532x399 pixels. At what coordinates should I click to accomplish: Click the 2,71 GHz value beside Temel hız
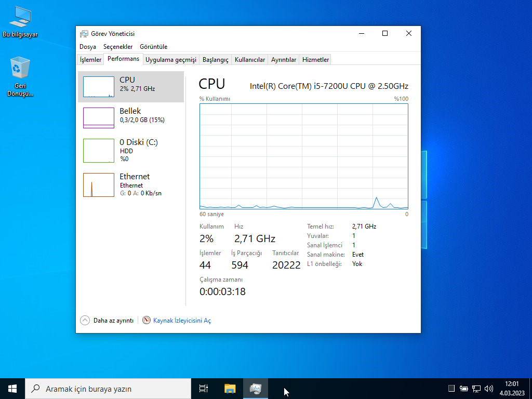click(x=364, y=227)
